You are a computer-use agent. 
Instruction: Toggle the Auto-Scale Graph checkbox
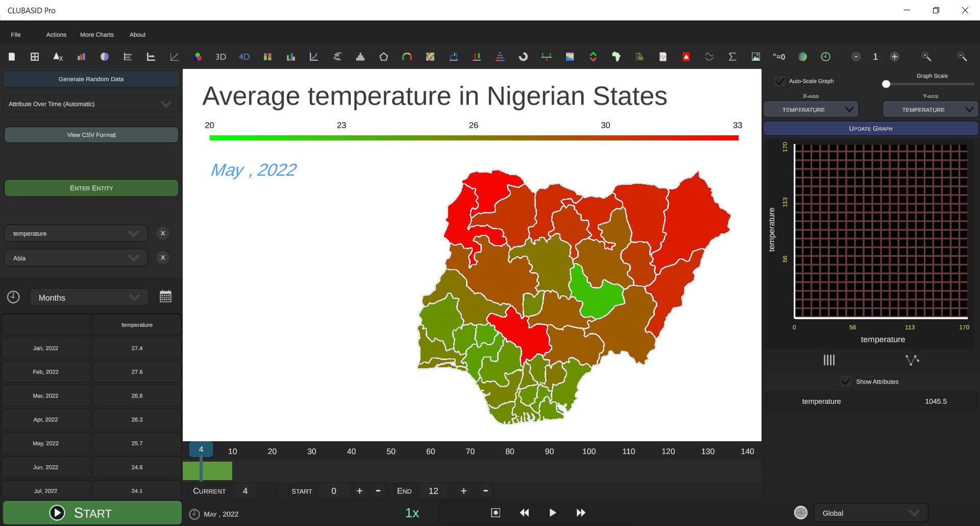(779, 81)
